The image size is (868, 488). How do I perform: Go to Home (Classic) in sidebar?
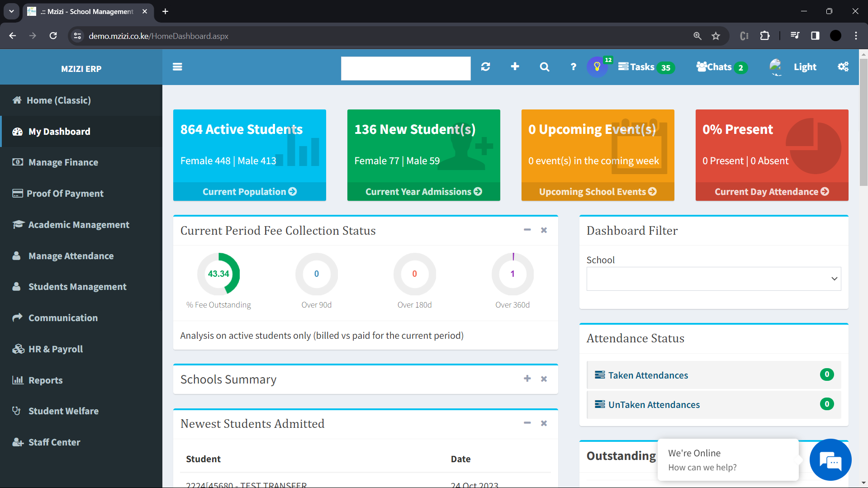(81, 100)
